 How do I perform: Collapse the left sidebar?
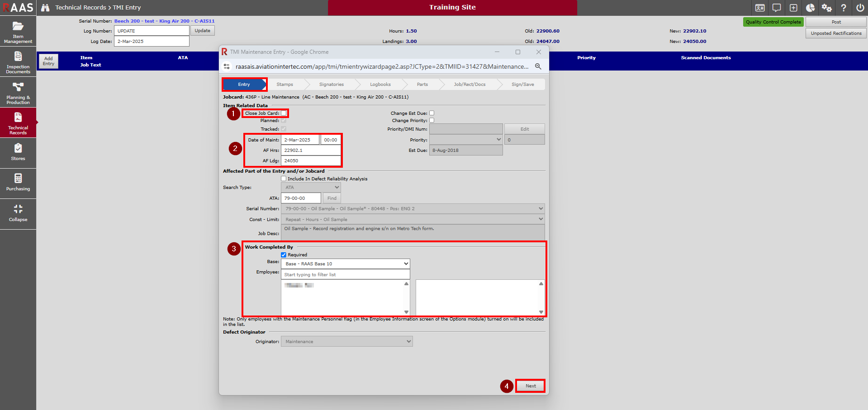pos(18,213)
